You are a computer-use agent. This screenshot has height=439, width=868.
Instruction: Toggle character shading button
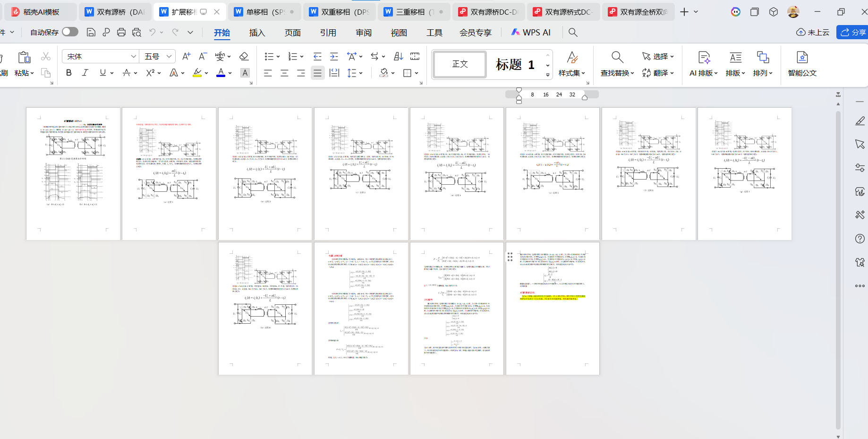(245, 73)
